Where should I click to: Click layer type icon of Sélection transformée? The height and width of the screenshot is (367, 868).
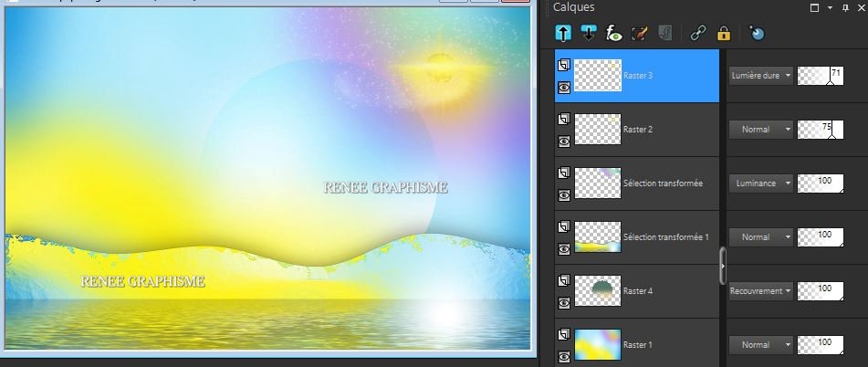tap(563, 173)
